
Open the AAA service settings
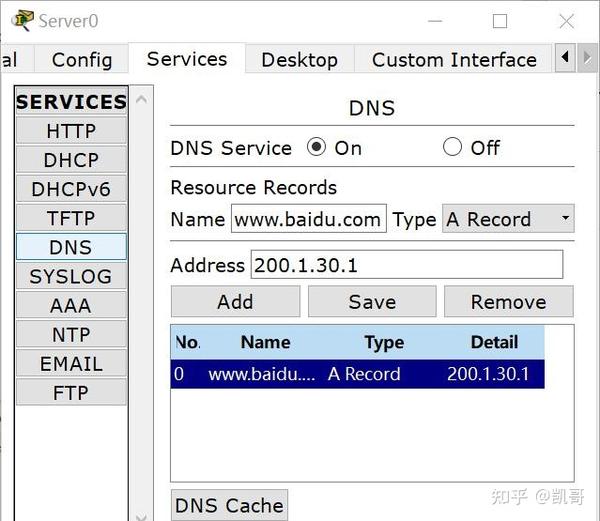(x=71, y=305)
